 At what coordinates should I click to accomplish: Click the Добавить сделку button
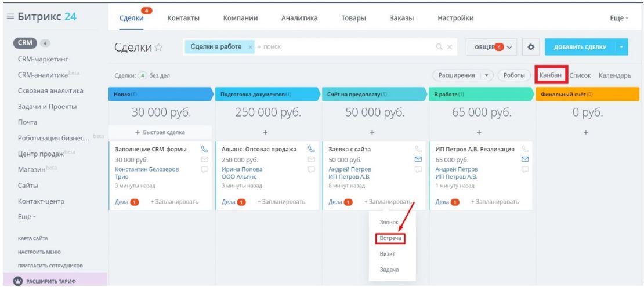pyautogui.click(x=580, y=47)
